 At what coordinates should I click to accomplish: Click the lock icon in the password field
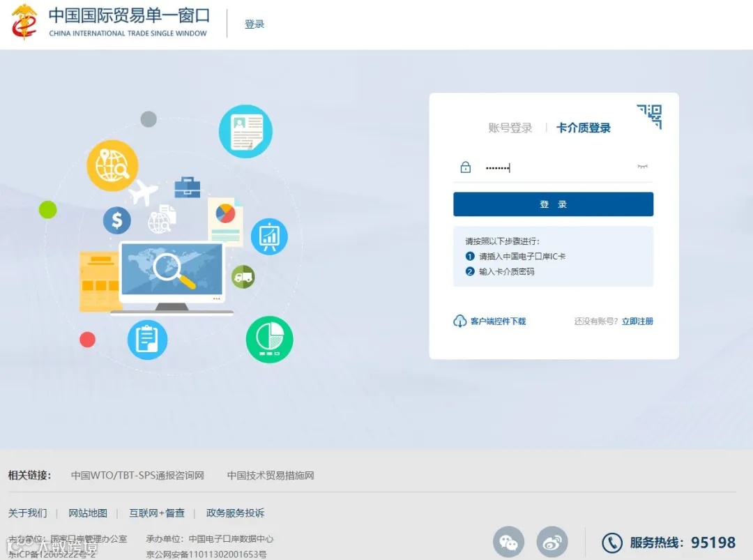(465, 167)
